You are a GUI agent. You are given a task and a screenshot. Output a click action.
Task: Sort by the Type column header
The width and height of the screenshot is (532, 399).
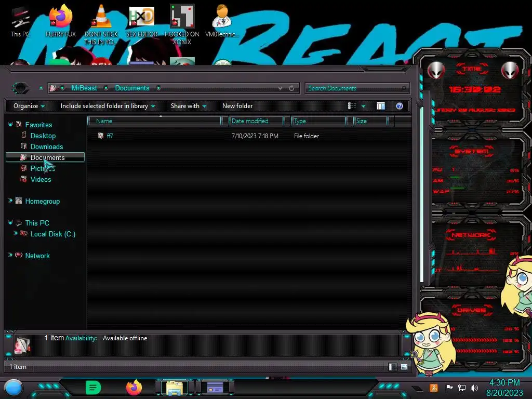318,121
